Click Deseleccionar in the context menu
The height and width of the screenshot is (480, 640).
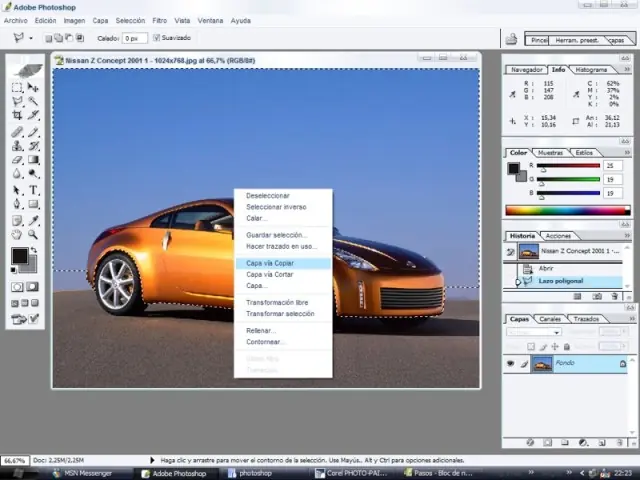[268, 196]
